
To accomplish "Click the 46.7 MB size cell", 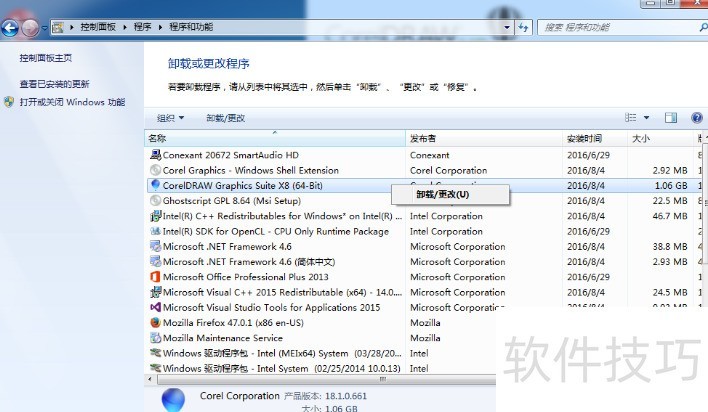I will pyautogui.click(x=670, y=216).
